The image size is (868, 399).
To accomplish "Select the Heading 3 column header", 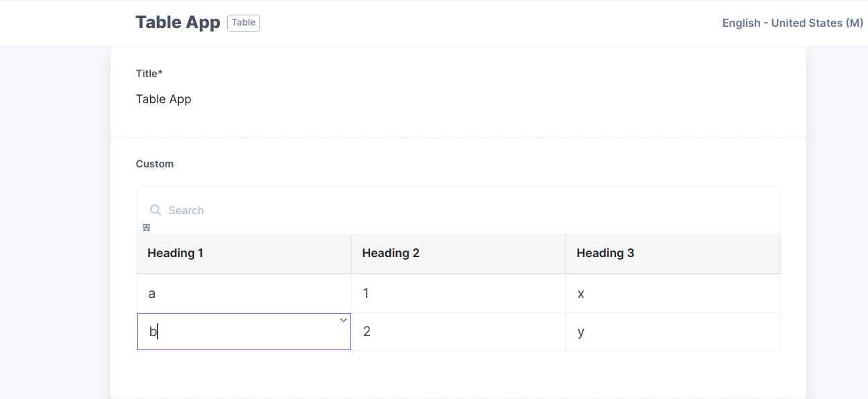I will coord(673,253).
